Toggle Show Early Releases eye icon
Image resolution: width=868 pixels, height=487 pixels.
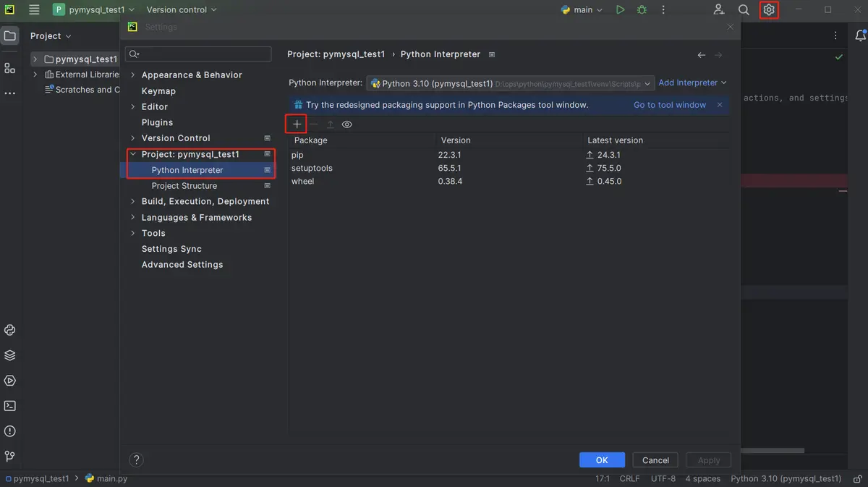347,124
